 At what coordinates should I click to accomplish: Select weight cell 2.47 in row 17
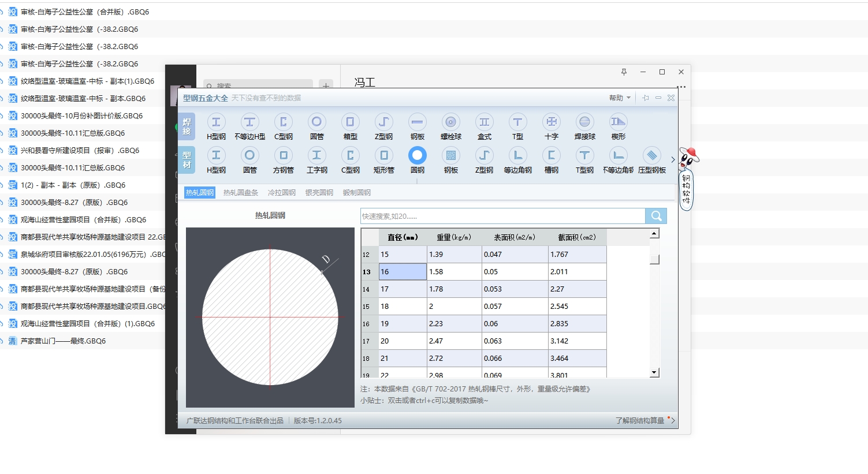tap(454, 341)
